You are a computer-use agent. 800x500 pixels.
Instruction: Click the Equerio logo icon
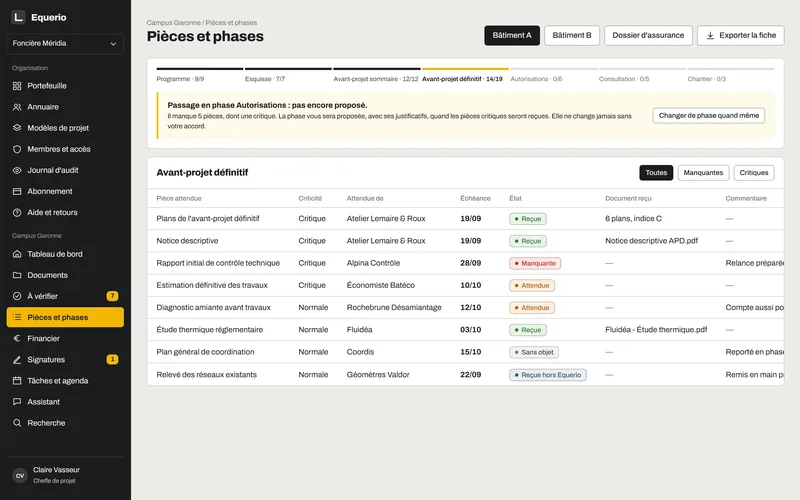[x=18, y=17]
